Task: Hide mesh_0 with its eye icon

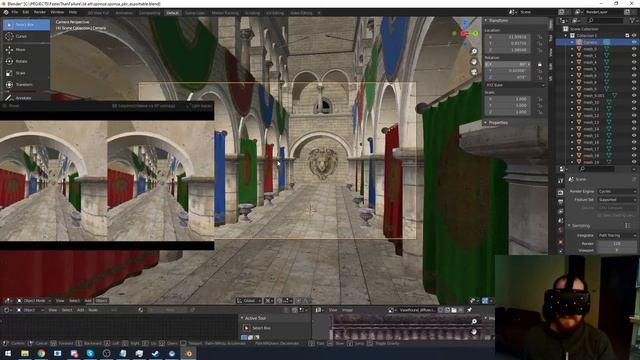Action: coord(634,49)
